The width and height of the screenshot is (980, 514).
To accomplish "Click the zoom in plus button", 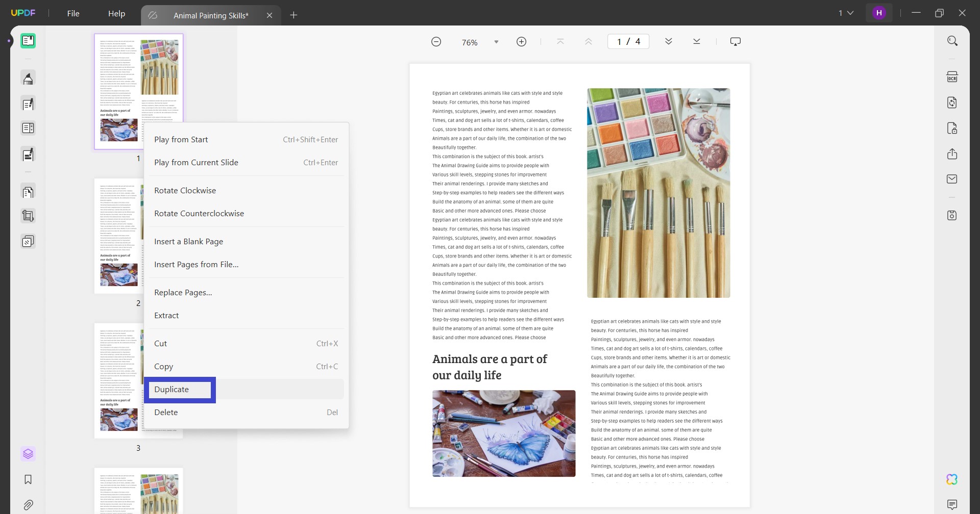I will click(x=521, y=42).
